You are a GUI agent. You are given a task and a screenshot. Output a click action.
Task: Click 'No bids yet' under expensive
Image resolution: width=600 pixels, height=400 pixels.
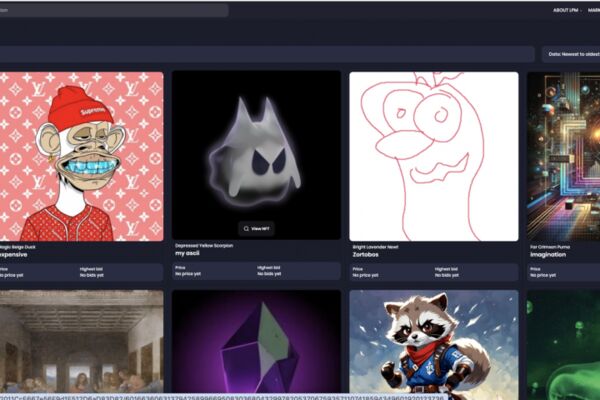tap(91, 275)
